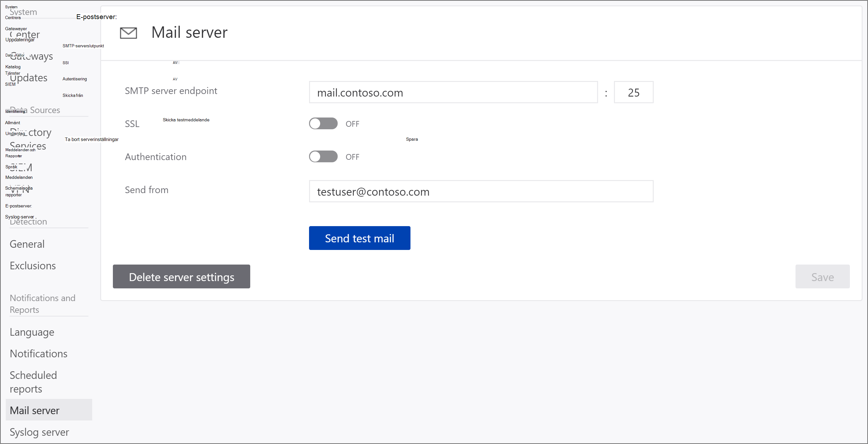
Task: Toggle the SSL switch OFF
Action: [324, 124]
